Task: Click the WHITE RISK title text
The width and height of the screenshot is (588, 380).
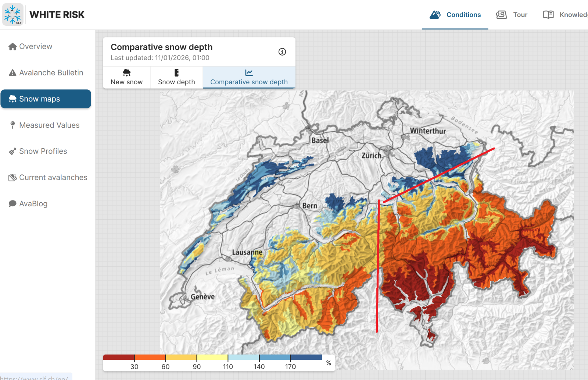Action: click(x=57, y=15)
